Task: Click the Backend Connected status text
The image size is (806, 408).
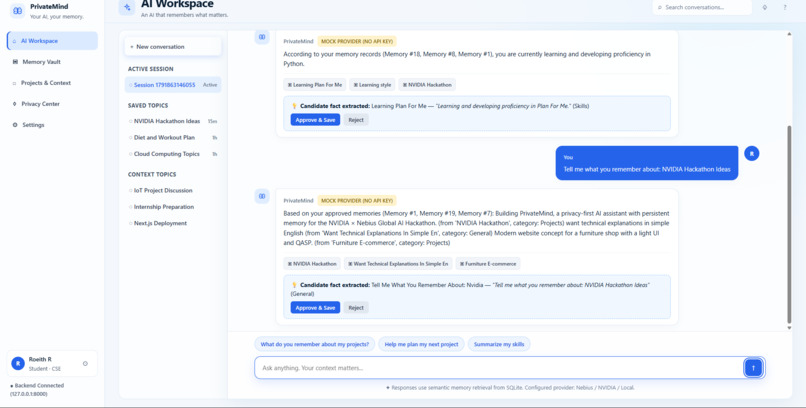Action: click(x=37, y=390)
